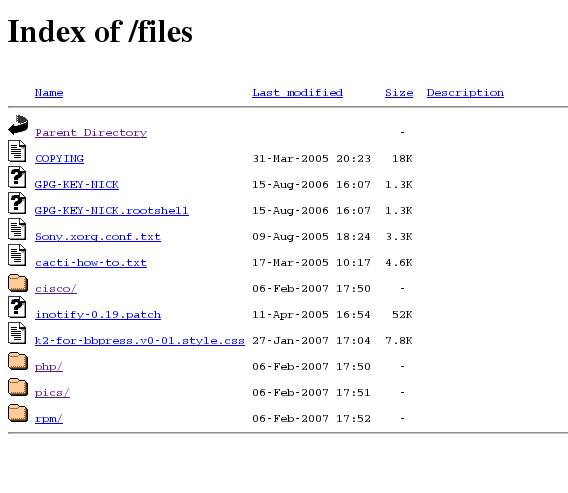Open the inotify-0.19.patch file link
Image resolution: width=568 pixels, height=493 pixels.
coord(98,315)
